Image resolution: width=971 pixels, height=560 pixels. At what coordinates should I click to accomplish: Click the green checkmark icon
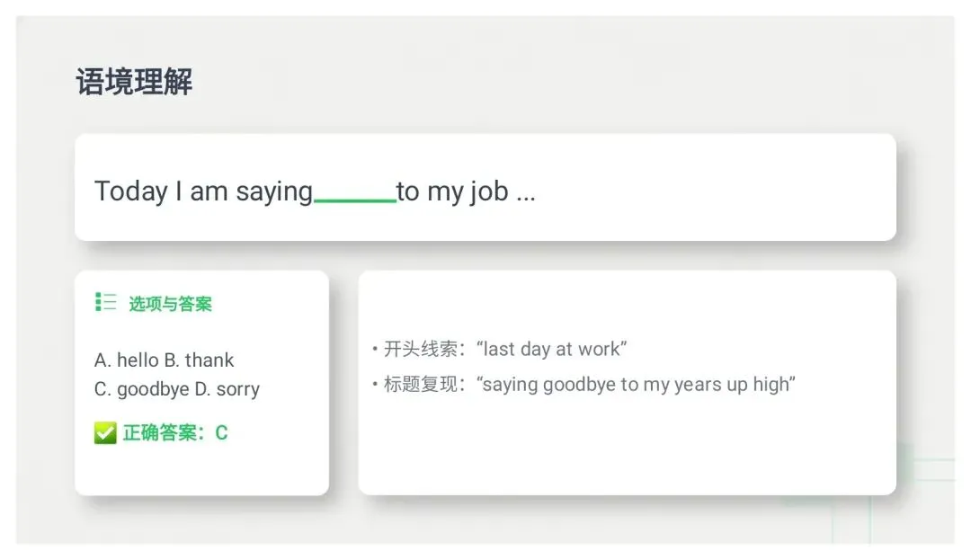coord(105,432)
